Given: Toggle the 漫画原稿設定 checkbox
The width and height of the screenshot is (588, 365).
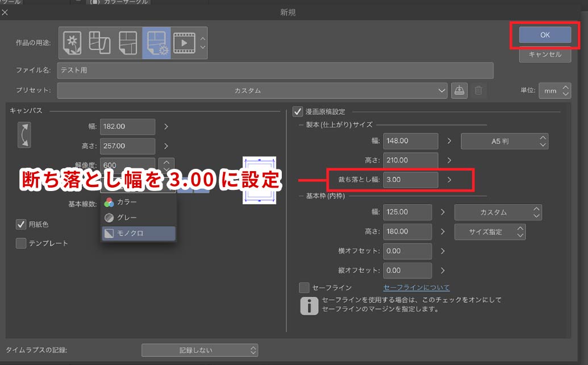Looking at the screenshot, I should point(297,111).
